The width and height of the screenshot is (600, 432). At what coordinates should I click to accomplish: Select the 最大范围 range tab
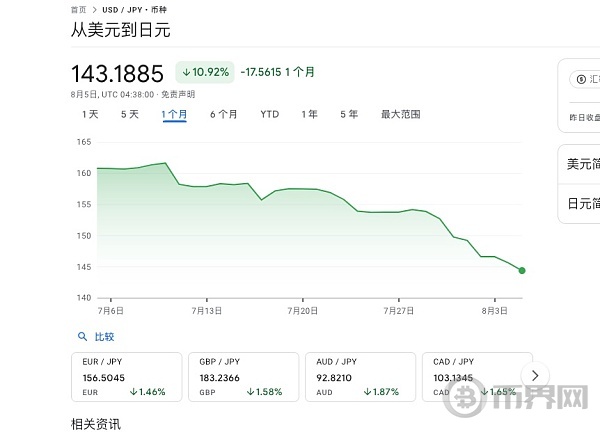[x=400, y=114]
